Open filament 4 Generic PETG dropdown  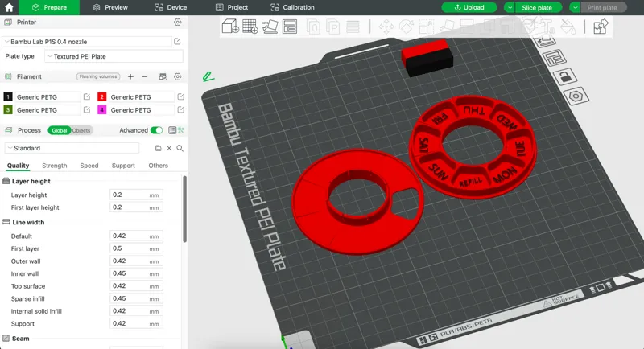tap(142, 110)
